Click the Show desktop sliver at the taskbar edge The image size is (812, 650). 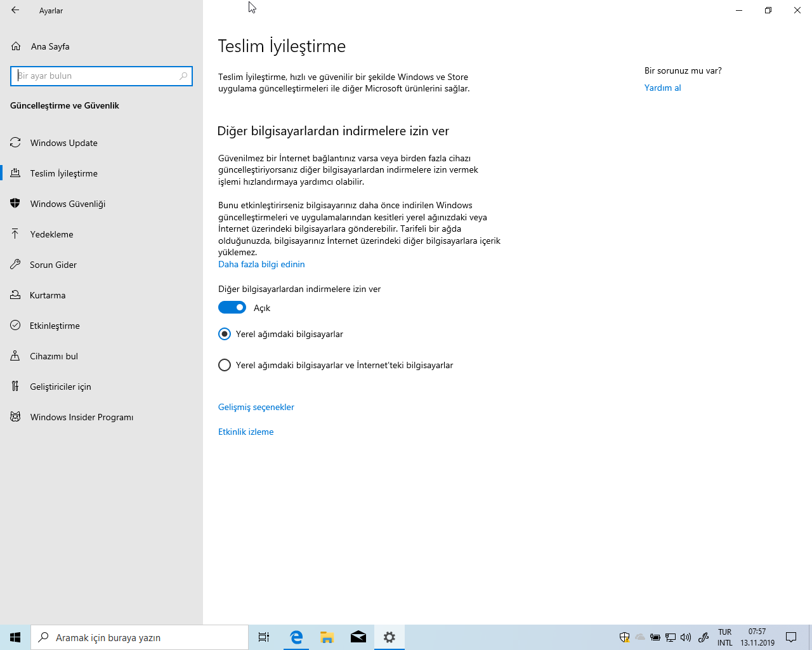(810, 637)
